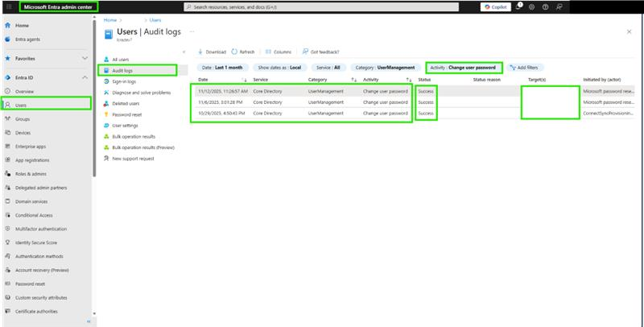Click the All users person icon

click(106, 60)
